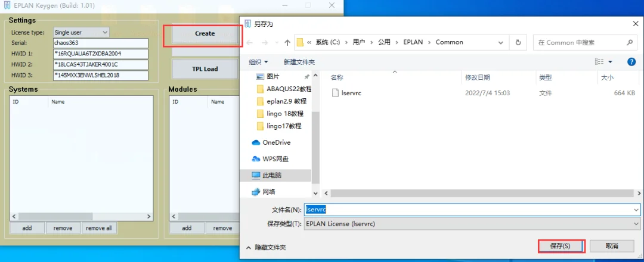Click the search magnifier icon
This screenshot has height=262, width=644.
click(630, 42)
